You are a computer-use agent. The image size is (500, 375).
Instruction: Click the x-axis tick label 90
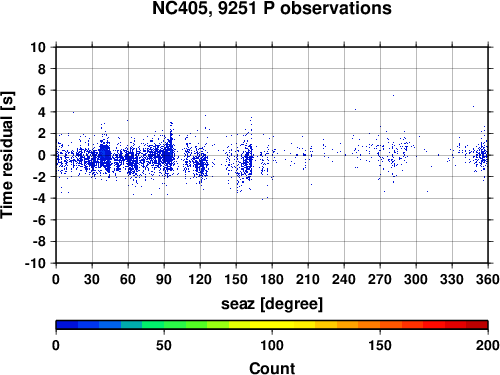pyautogui.click(x=164, y=279)
